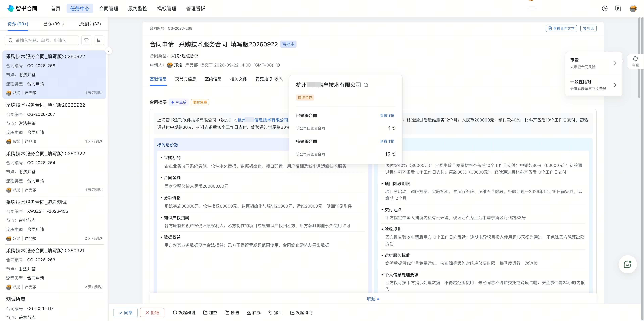644x321 pixels.
Task: Switch to 抄送我 (33) tab
Action: point(90,24)
